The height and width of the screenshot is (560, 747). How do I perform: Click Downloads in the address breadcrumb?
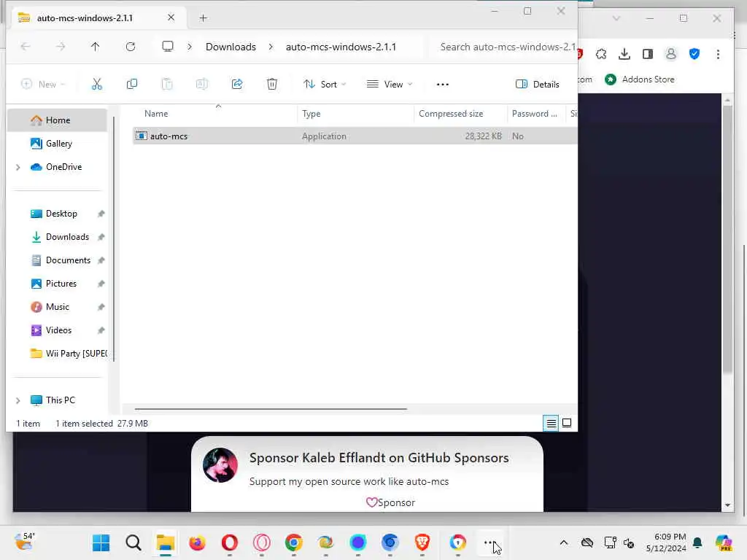point(231,47)
